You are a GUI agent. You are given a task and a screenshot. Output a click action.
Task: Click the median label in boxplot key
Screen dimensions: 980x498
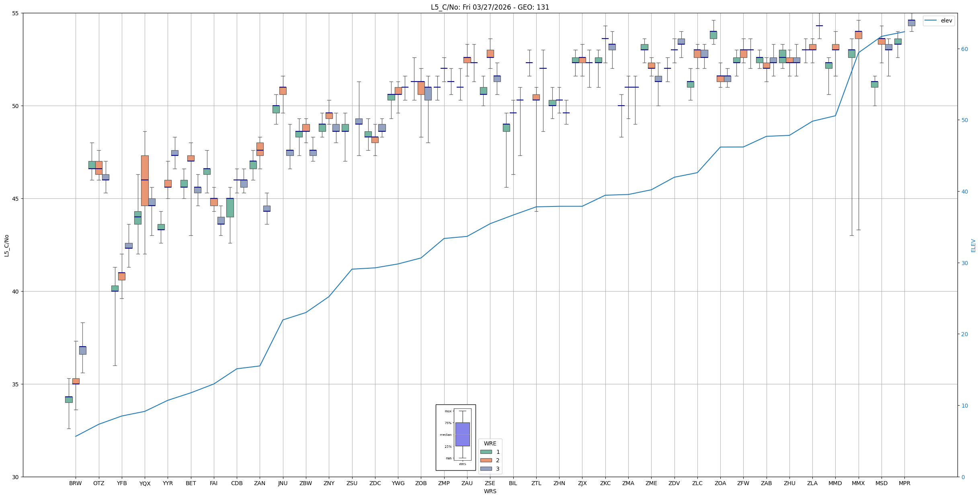[445, 435]
